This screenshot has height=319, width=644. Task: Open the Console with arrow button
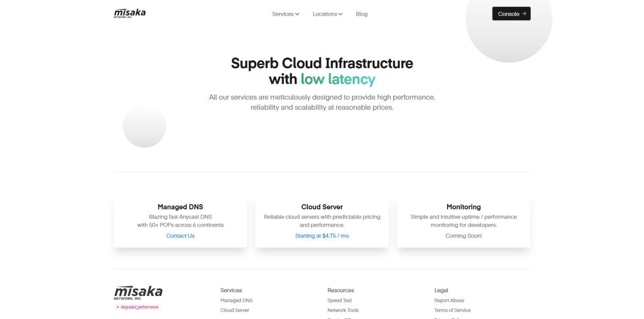click(511, 14)
